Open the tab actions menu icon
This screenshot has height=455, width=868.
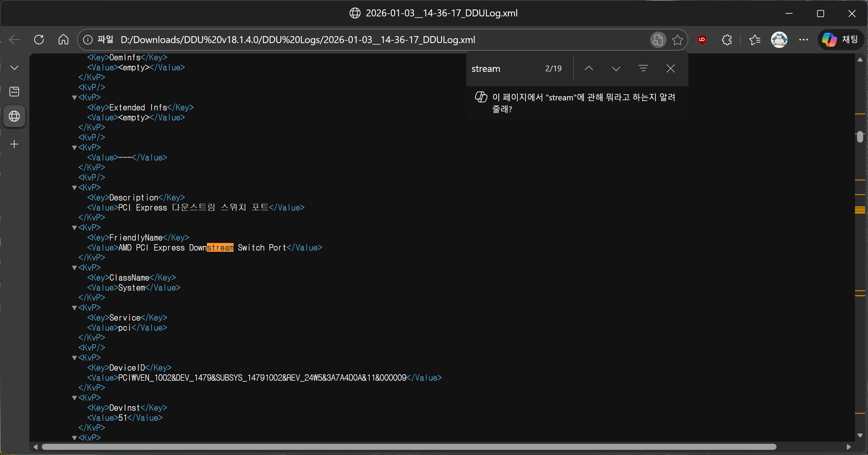[x=14, y=91]
